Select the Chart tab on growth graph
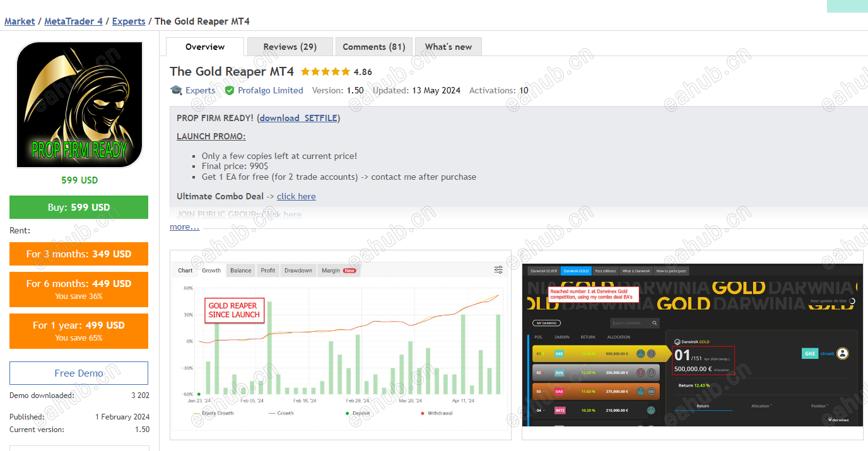The height and width of the screenshot is (451, 868). pos(185,271)
